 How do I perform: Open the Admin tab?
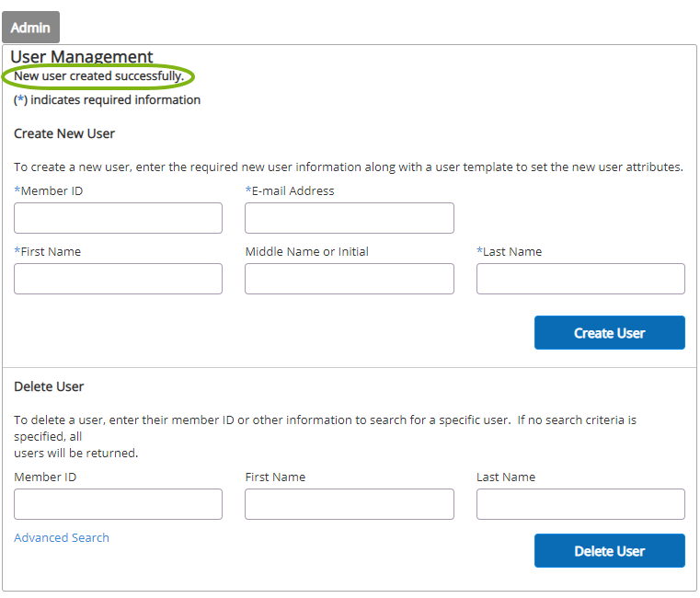click(30, 28)
